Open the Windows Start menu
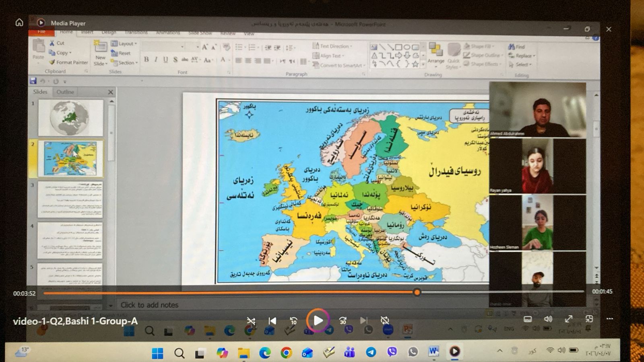Screen dimensions: 644x362 pyautogui.click(x=157, y=353)
